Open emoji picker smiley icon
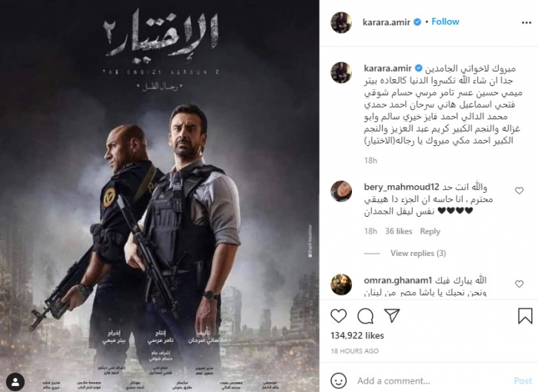Image resolution: width=538 pixels, height=392 pixels. pyautogui.click(x=338, y=380)
